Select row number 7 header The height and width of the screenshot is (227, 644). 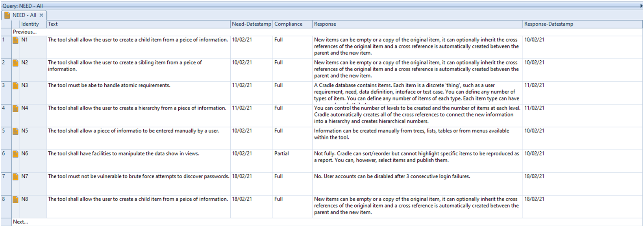[6, 184]
